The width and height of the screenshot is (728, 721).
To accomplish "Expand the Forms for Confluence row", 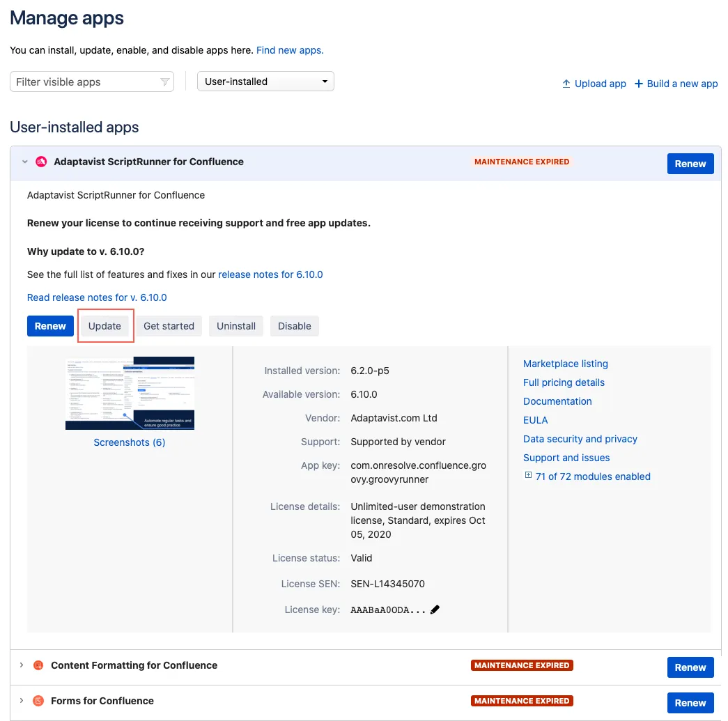I will click(x=22, y=700).
